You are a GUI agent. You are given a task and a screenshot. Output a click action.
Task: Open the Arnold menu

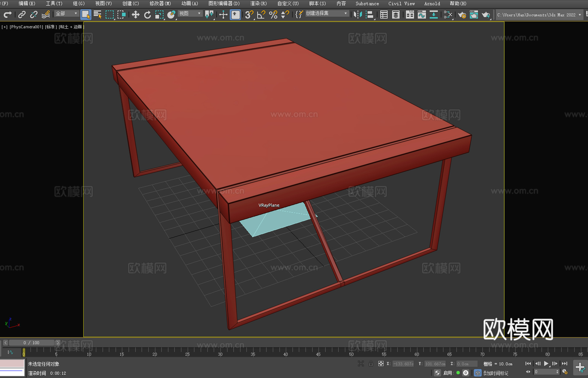[432, 3]
